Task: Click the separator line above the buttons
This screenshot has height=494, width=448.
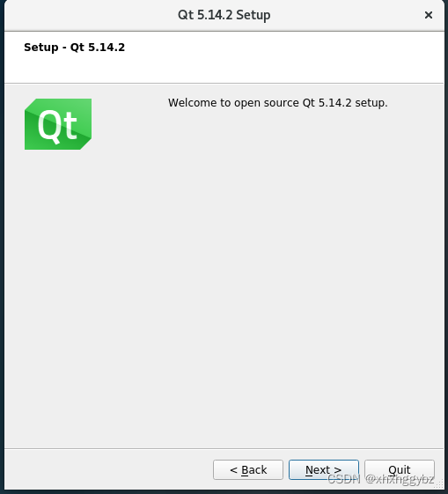Action: click(x=224, y=448)
